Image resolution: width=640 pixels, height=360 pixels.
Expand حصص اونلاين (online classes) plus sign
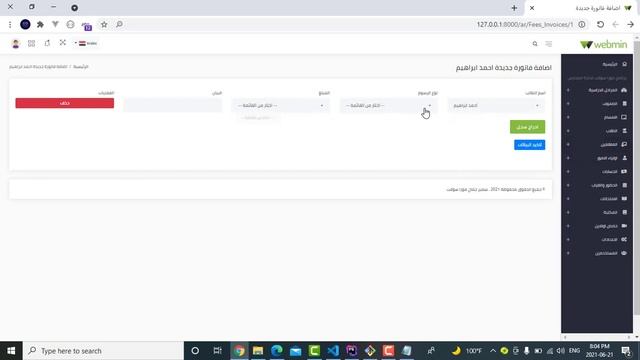click(568, 226)
